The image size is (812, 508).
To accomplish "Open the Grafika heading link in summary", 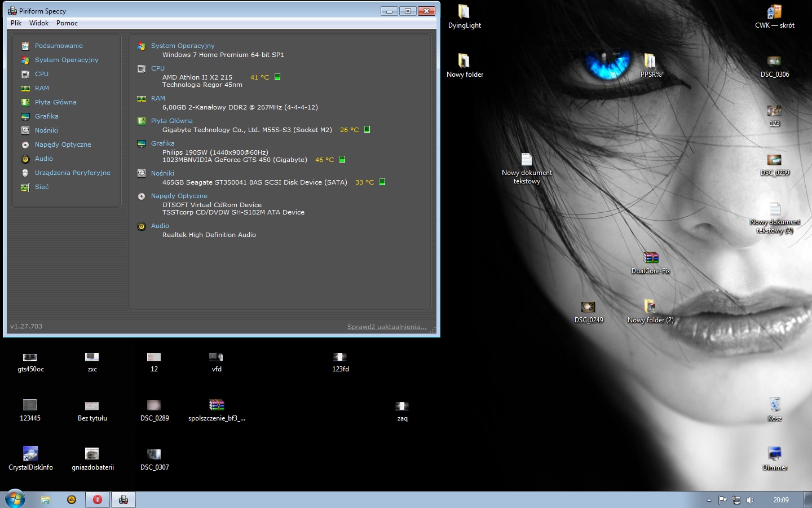I will (163, 143).
